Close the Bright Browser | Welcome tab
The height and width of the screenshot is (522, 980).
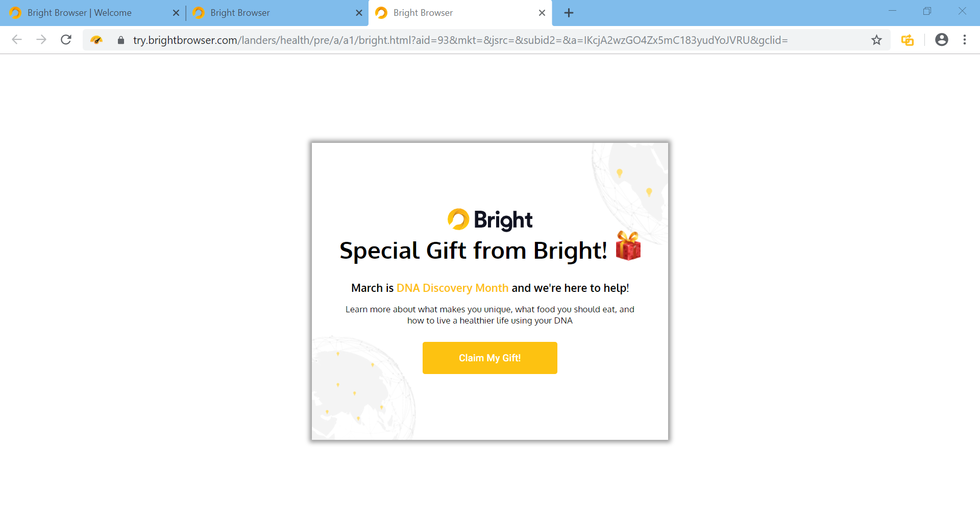tap(176, 13)
